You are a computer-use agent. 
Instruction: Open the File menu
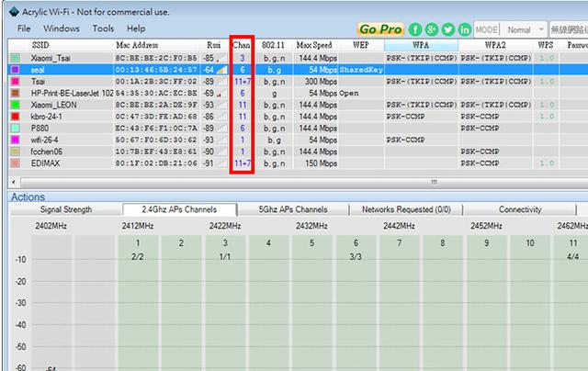click(24, 28)
